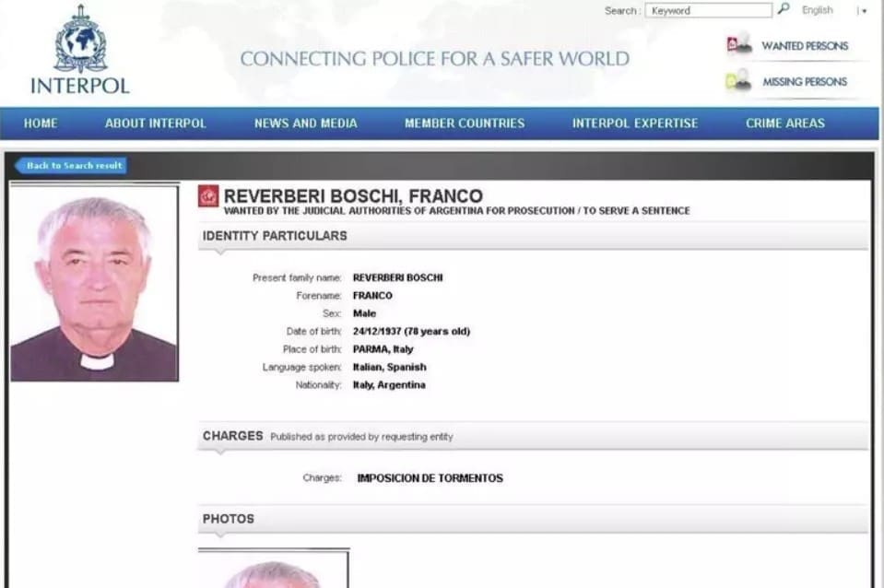Click the languages Italian, Spanish
The image size is (884, 588).
[x=390, y=367]
